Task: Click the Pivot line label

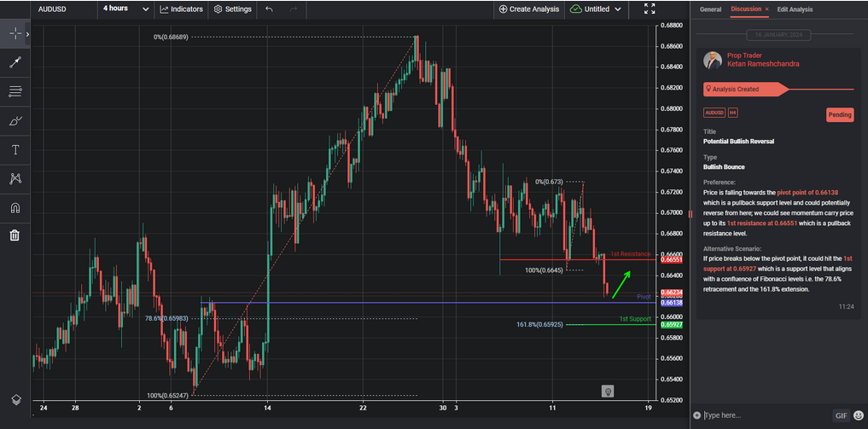Action: pos(644,297)
